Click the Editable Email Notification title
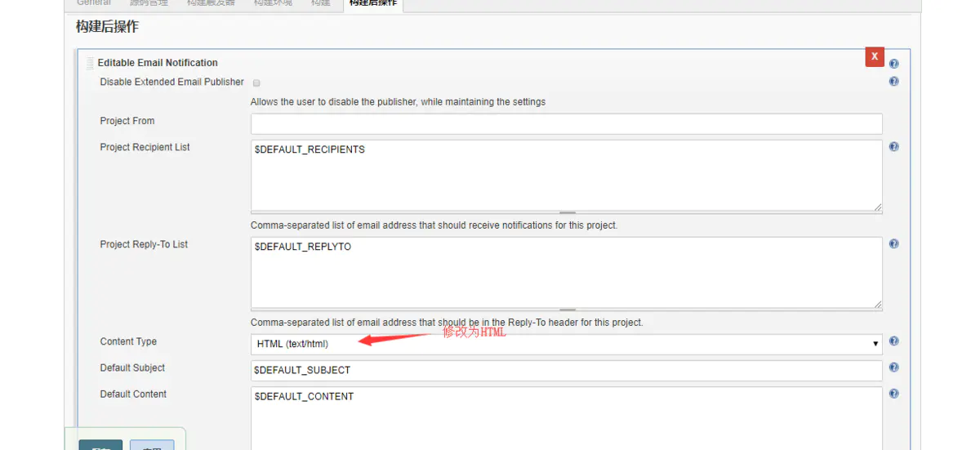The width and height of the screenshot is (980, 450). pyautogui.click(x=158, y=63)
